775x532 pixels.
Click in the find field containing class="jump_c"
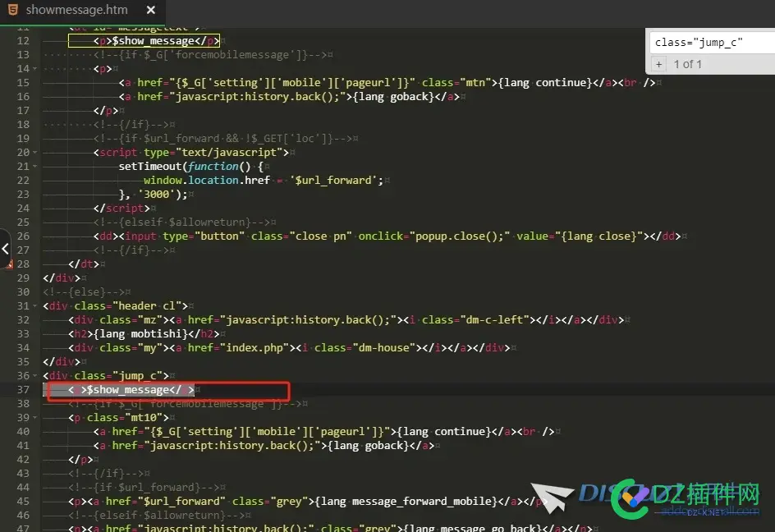pos(709,42)
